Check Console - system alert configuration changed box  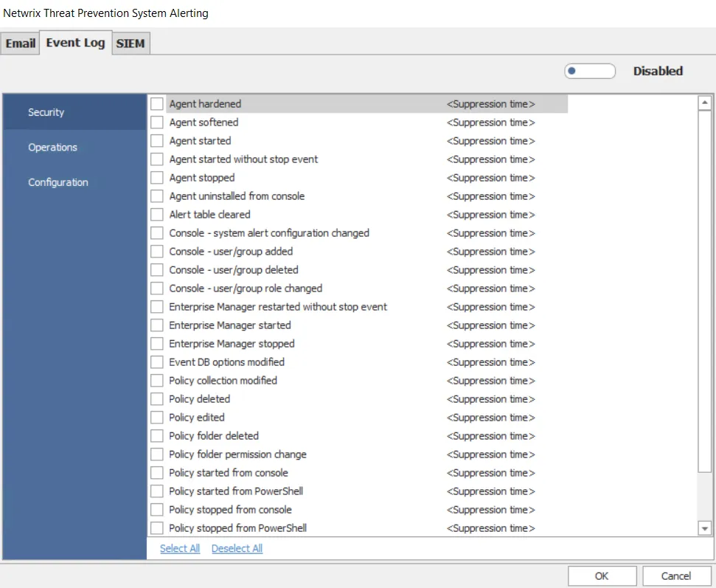(x=156, y=233)
